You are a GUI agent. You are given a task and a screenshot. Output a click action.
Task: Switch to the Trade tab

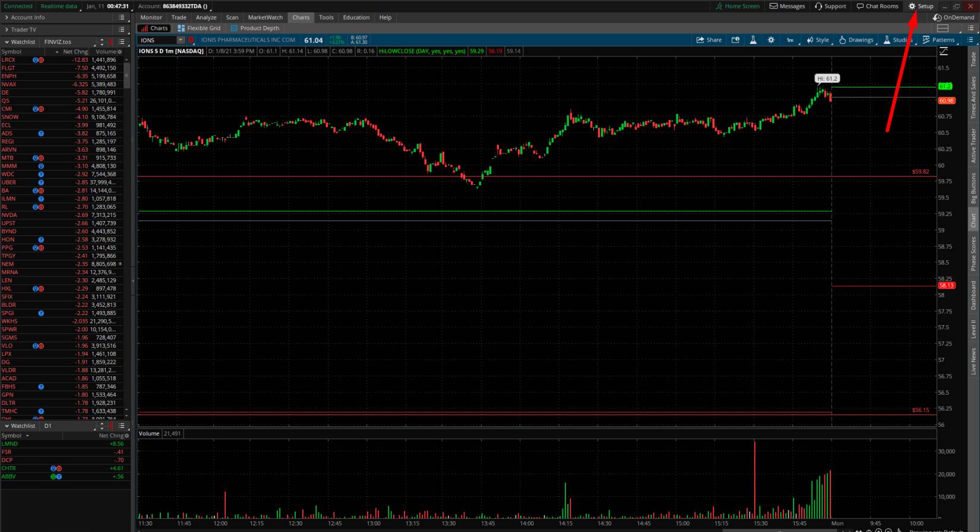[179, 17]
